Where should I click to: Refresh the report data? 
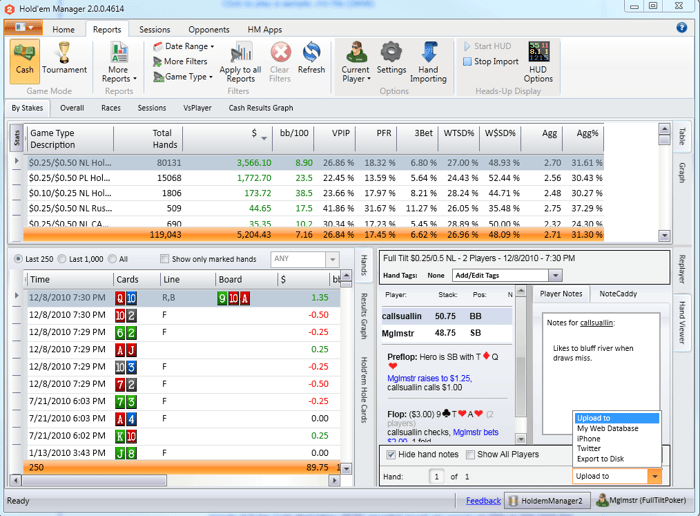click(311, 58)
